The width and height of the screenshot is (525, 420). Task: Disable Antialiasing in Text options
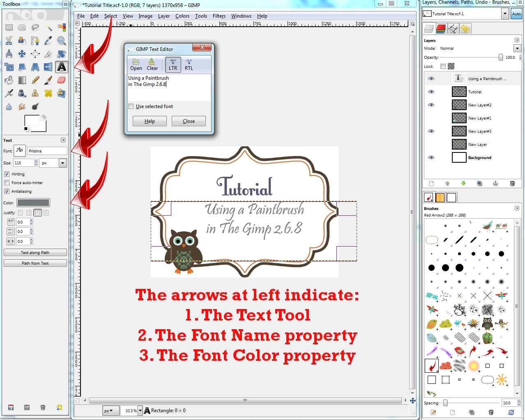point(7,191)
